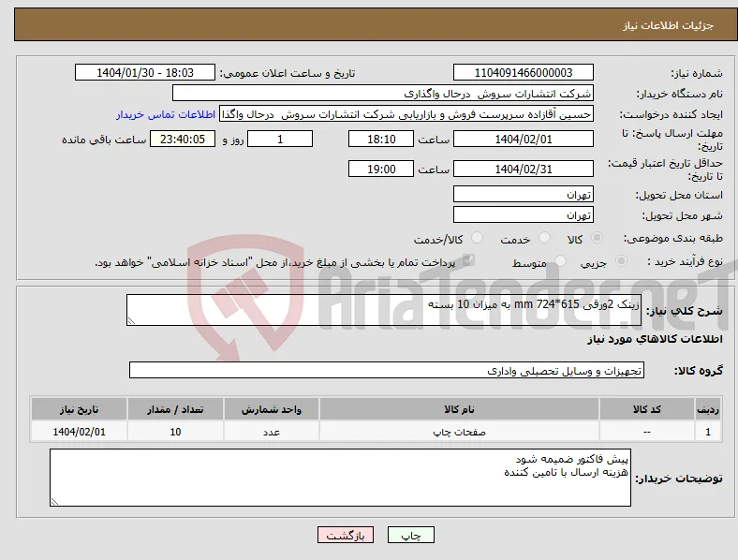
Task: Click the request creator field حسین آقازاده
Action: pos(406,114)
